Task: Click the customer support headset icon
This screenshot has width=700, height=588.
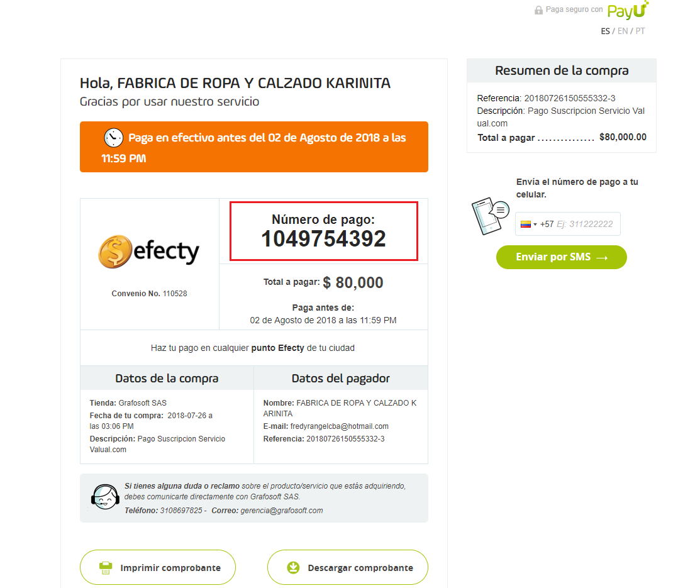Action: [x=105, y=497]
